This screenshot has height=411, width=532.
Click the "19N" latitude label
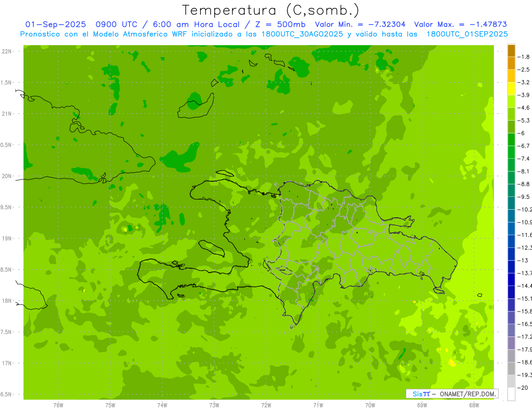[7, 239]
